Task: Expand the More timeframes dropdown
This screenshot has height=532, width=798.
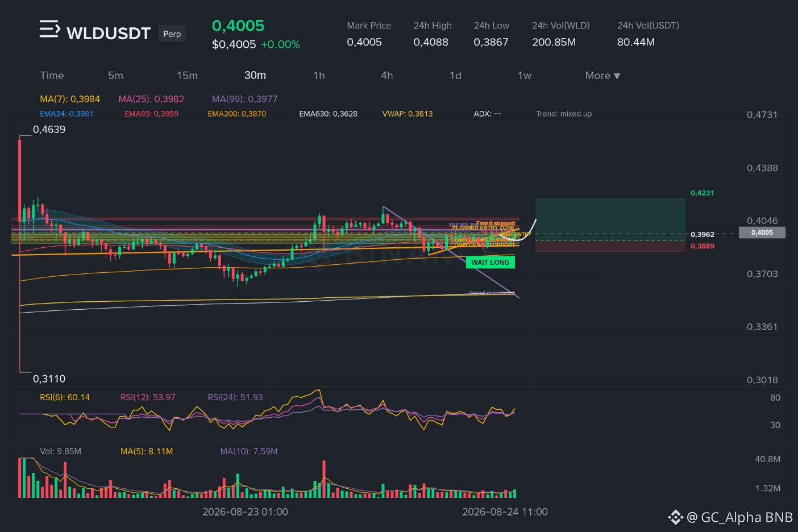Action: click(x=602, y=76)
